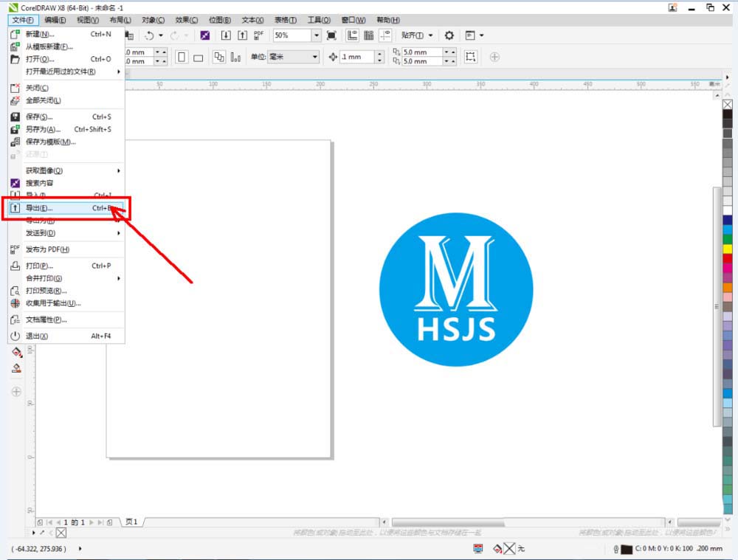Click the red swatch in color palette
The width and height of the screenshot is (738, 560).
pyautogui.click(x=728, y=258)
